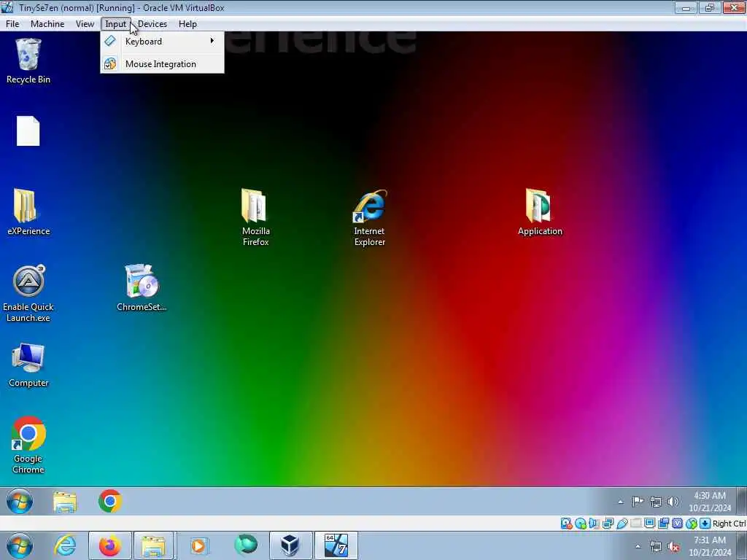Switch to the running VM taskbar button
This screenshot has height=560, width=747.
pos(336,545)
